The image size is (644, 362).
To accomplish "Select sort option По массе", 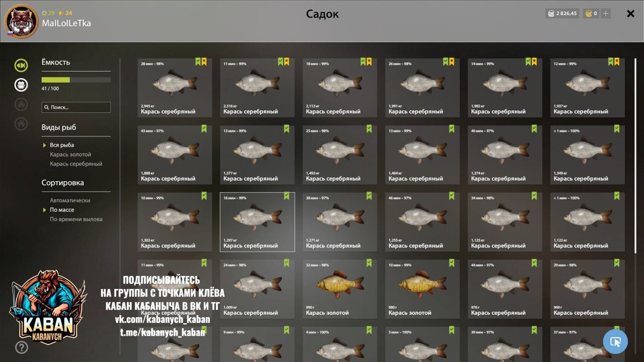I will pyautogui.click(x=62, y=210).
